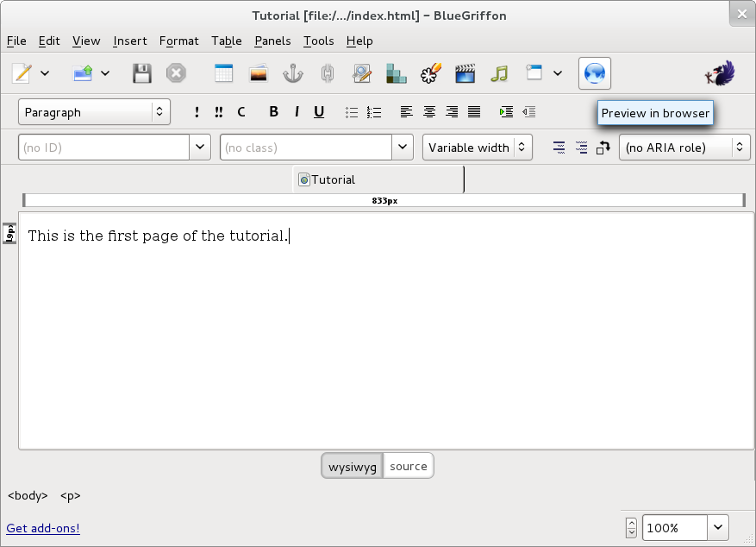The width and height of the screenshot is (756, 547).
Task: Toggle bold formatting
Action: tap(274, 112)
